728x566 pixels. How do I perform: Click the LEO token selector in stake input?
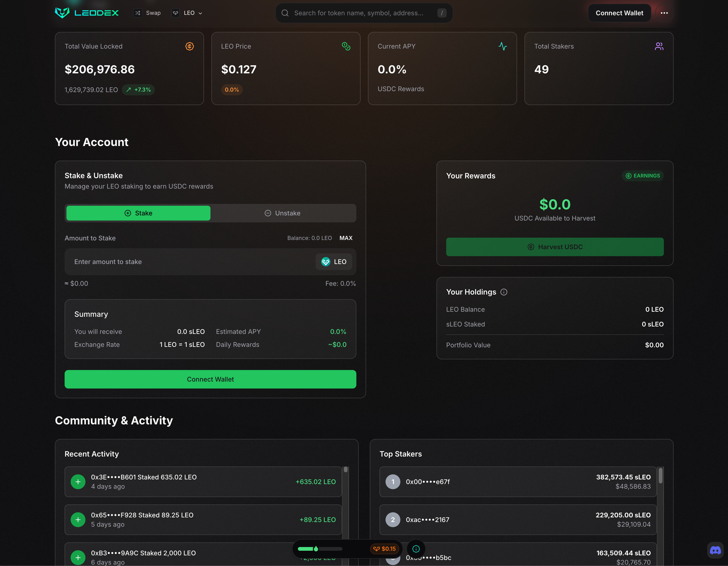[x=333, y=262]
